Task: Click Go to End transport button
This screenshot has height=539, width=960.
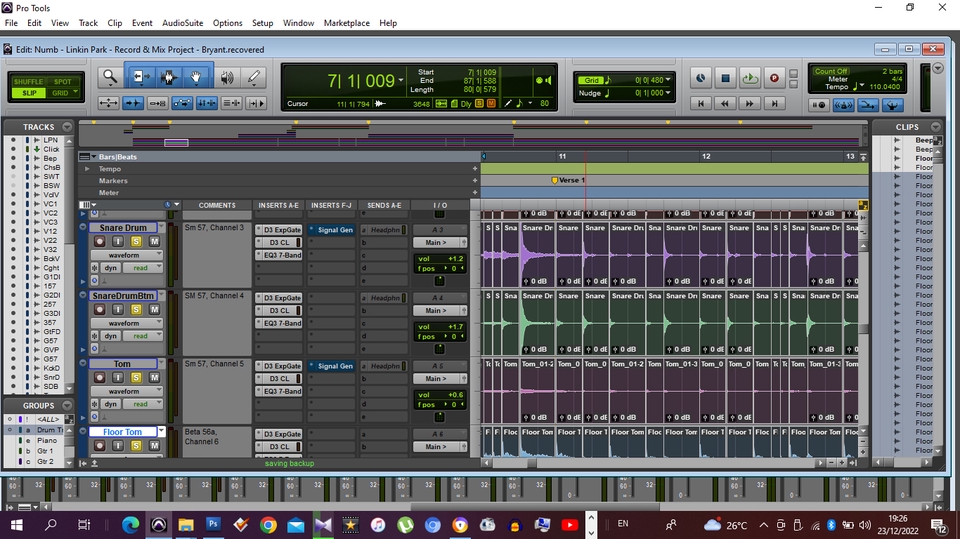Action: coord(774,104)
